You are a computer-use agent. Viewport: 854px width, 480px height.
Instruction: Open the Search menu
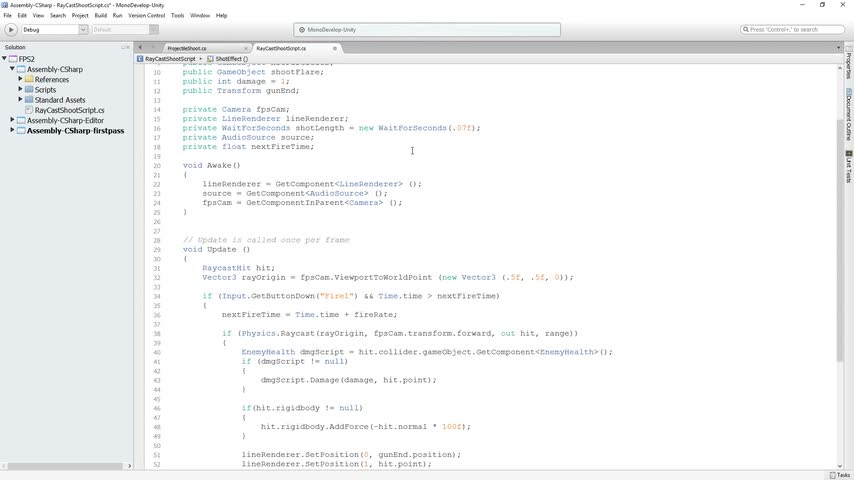58,15
